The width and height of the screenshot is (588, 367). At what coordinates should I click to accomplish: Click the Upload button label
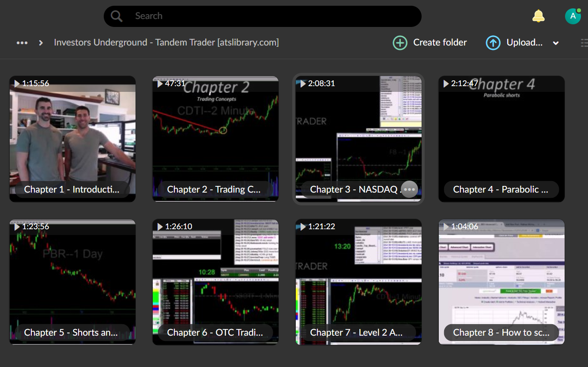[x=524, y=42]
